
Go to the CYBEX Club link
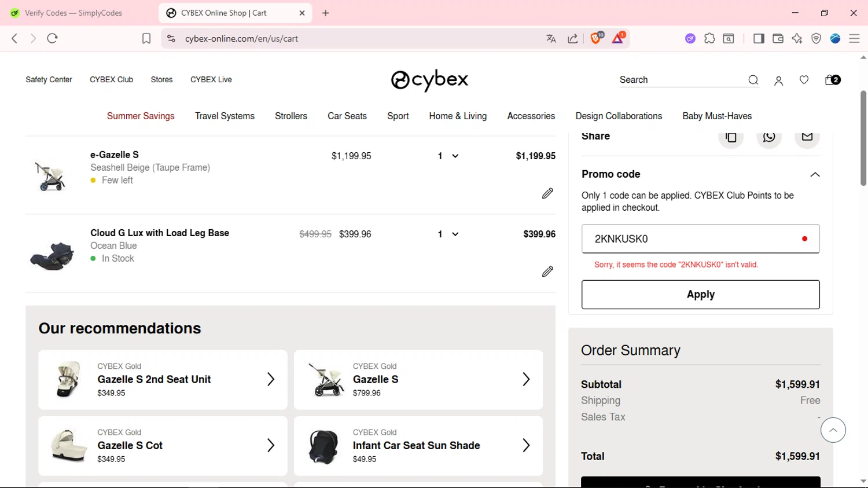click(x=111, y=80)
